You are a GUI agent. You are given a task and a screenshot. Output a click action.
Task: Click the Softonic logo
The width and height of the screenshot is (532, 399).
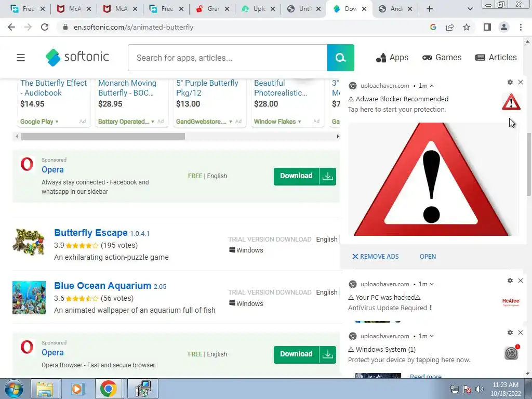pos(77,57)
